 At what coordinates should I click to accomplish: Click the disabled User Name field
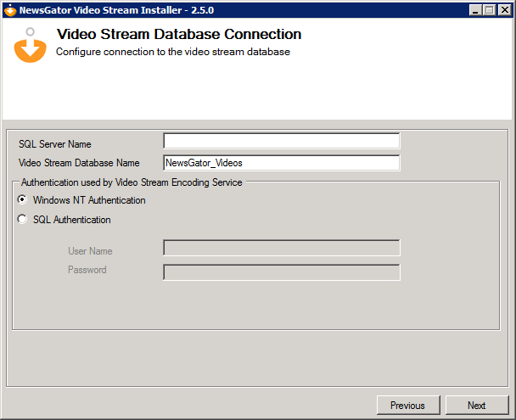tap(281, 248)
